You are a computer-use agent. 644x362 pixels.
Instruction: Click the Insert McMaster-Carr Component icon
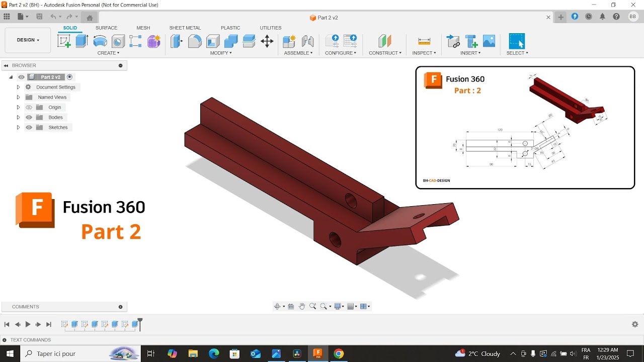point(471,41)
